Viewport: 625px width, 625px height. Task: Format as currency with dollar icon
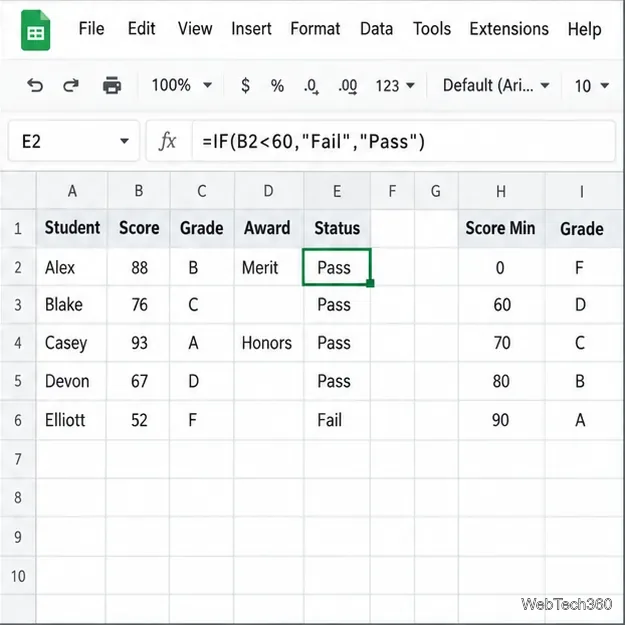click(246, 85)
